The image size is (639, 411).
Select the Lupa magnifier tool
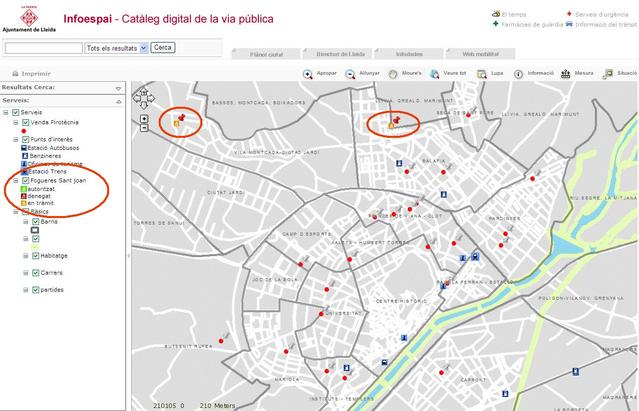[480, 74]
